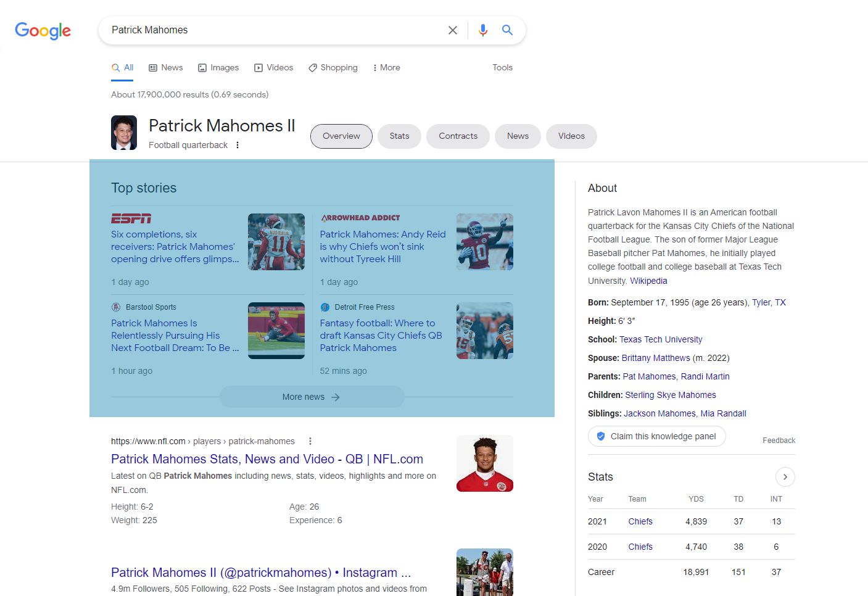Viewport: 868px width, 596px height.
Task: Start voice search with microphone icon
Action: click(482, 30)
